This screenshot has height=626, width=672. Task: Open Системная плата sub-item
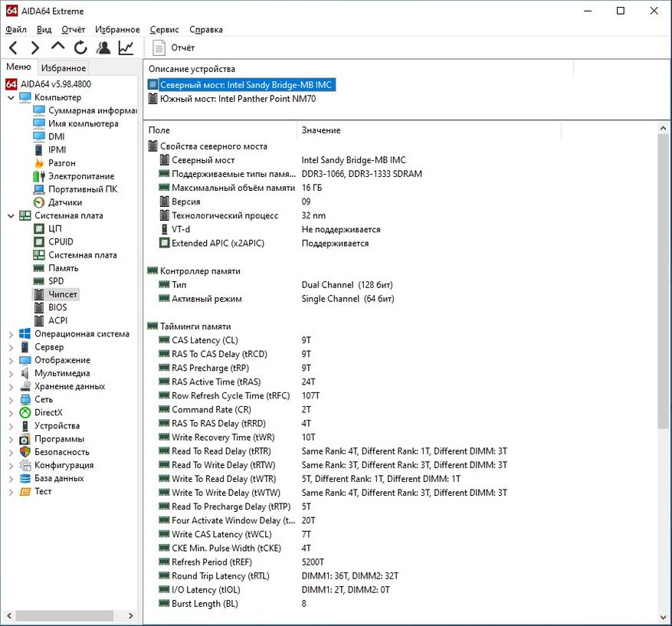(82, 255)
